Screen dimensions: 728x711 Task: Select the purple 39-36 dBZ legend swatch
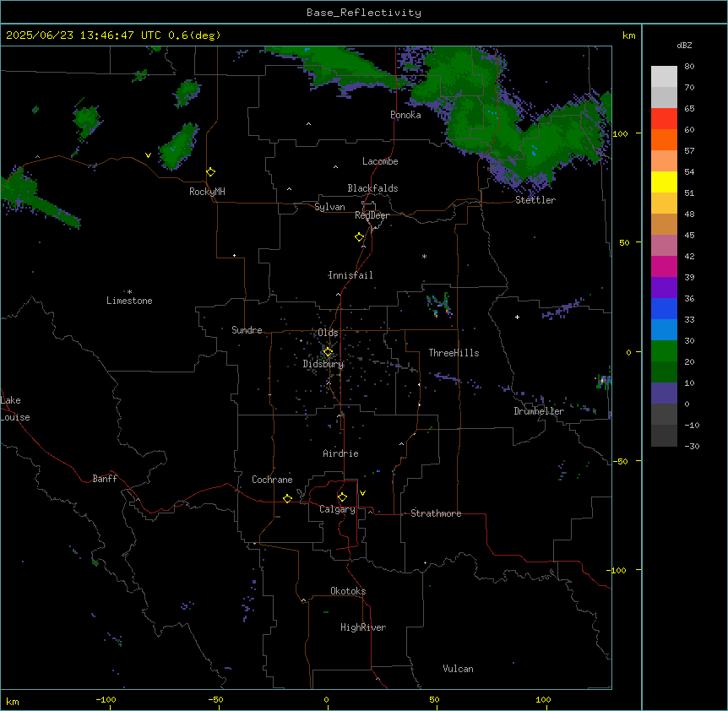pos(664,288)
